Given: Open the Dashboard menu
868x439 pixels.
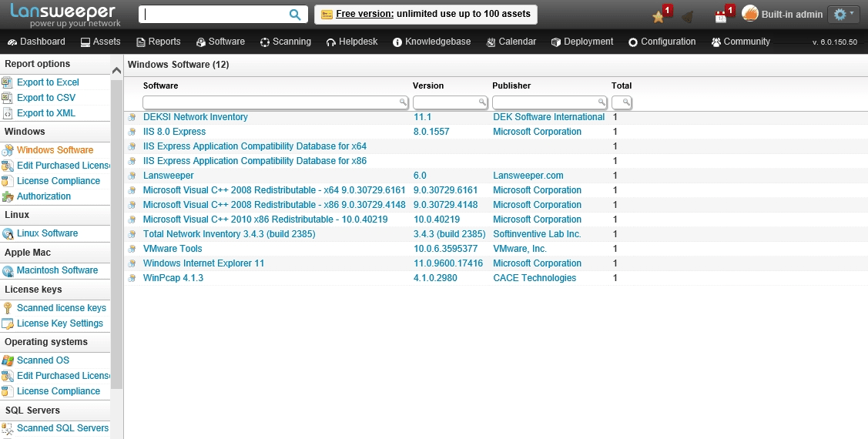Looking at the screenshot, I should click(x=36, y=42).
